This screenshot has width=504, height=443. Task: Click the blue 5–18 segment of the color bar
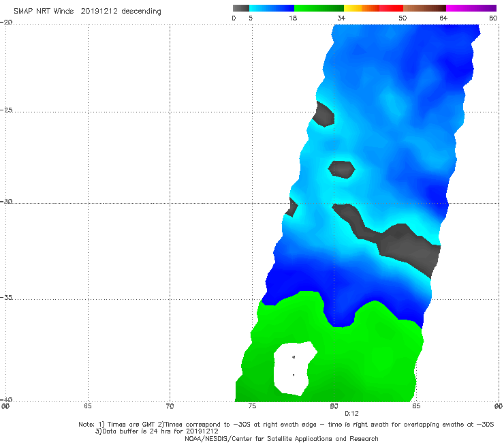point(272,8)
